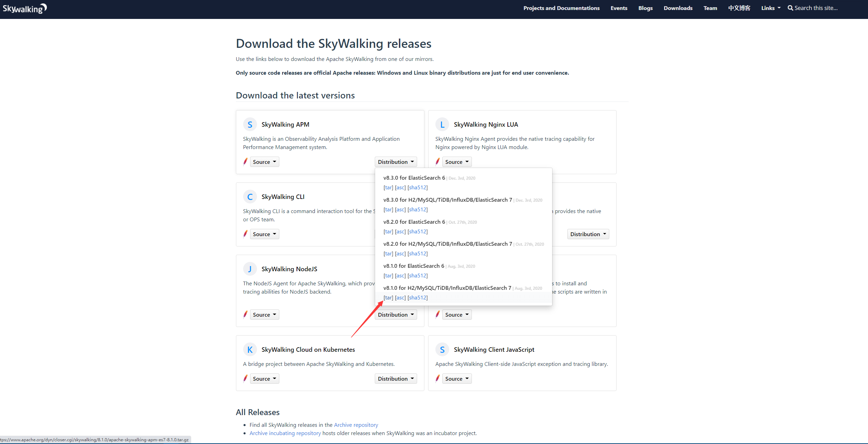
Task: Open sha512 for v8.1.0 ElasticSearch 6
Action: [417, 276]
